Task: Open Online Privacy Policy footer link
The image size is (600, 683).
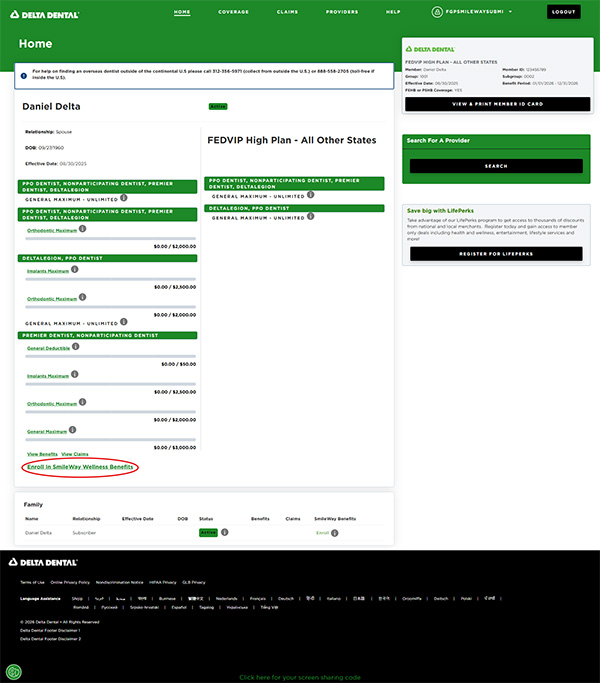Action: [70, 582]
